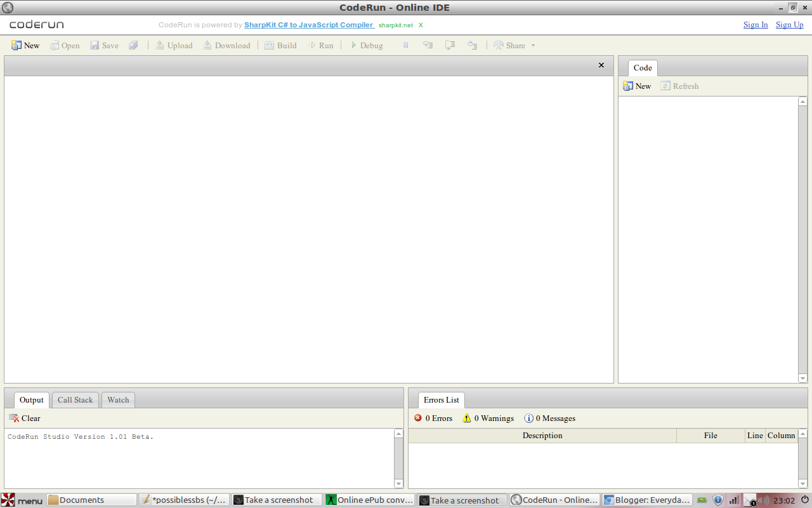The width and height of the screenshot is (812, 508).
Task: Click Refresh in the Code panel
Action: (679, 86)
